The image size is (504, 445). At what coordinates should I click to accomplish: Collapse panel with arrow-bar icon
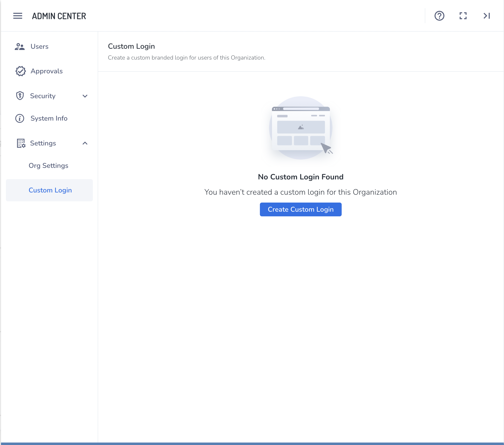[487, 16]
